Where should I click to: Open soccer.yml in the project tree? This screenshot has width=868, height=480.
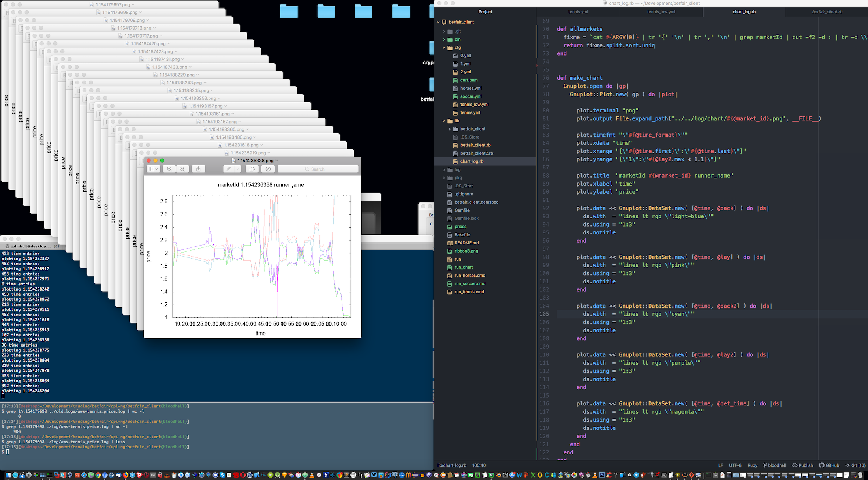coord(471,96)
